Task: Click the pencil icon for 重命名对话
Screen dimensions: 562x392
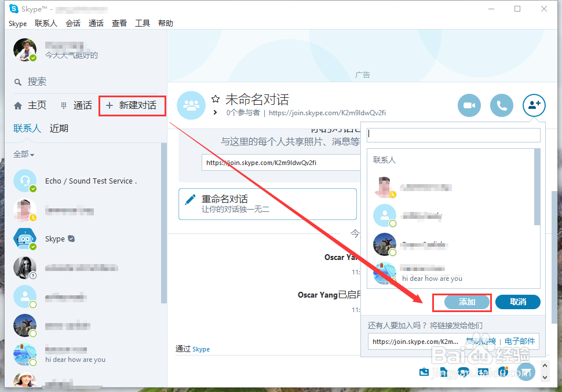Action: pos(190,200)
